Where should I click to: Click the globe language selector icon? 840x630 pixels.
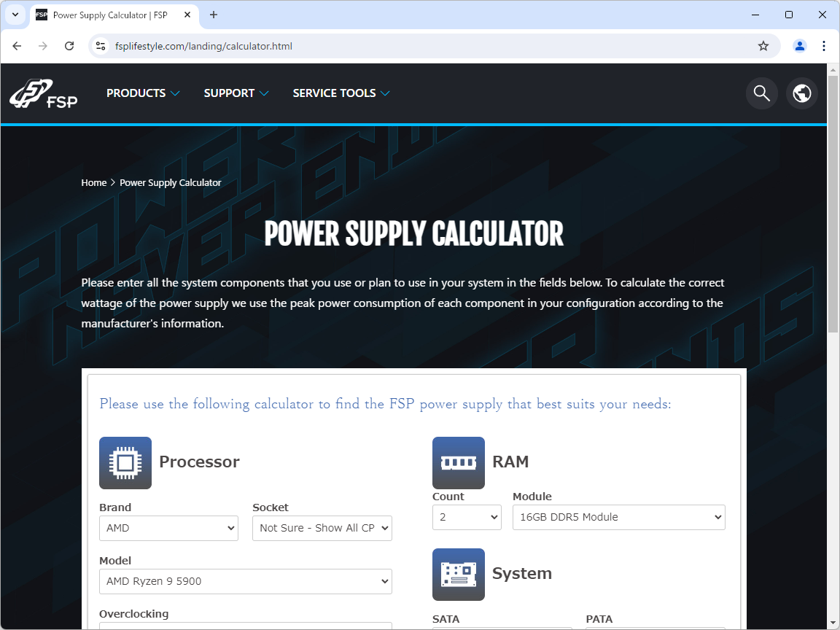801,93
